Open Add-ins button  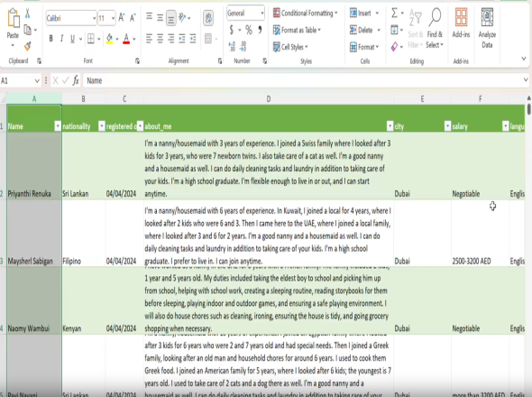click(461, 23)
